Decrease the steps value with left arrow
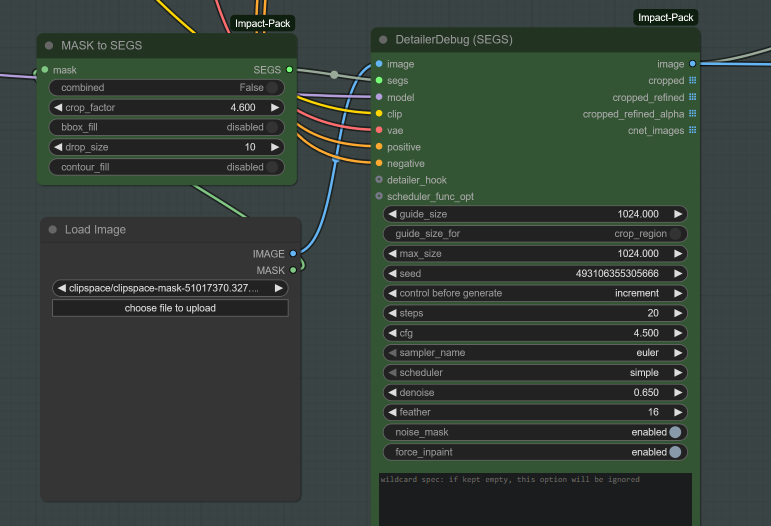The height and width of the screenshot is (526, 771). coord(392,313)
